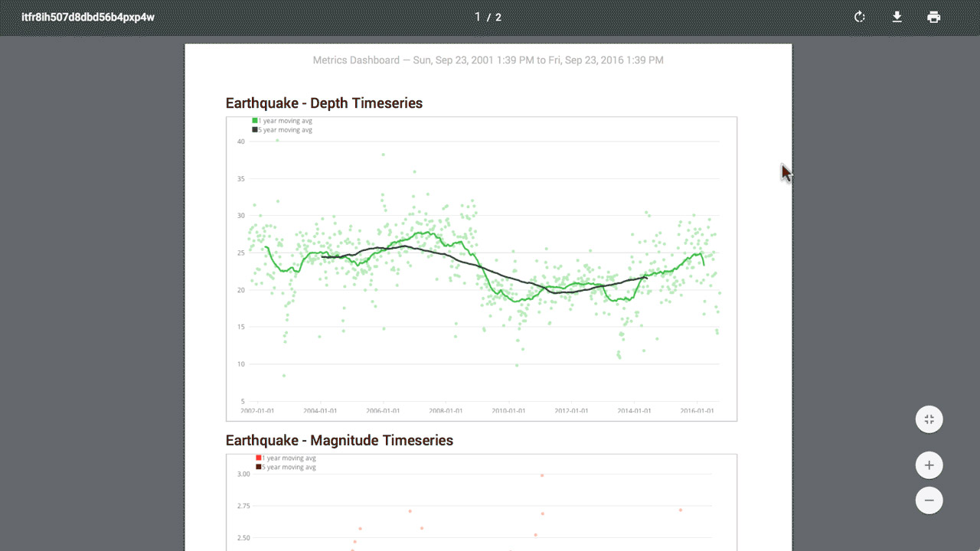Click the fit-to-page button

[929, 419]
